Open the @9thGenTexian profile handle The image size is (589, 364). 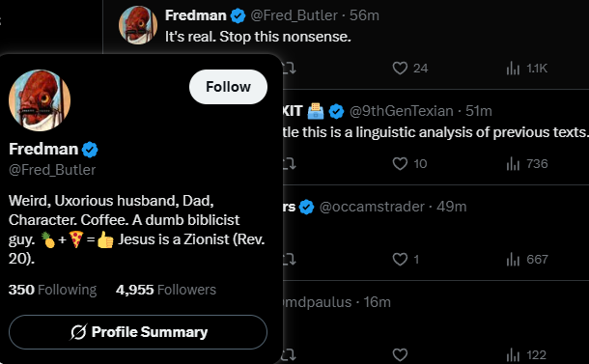401,111
